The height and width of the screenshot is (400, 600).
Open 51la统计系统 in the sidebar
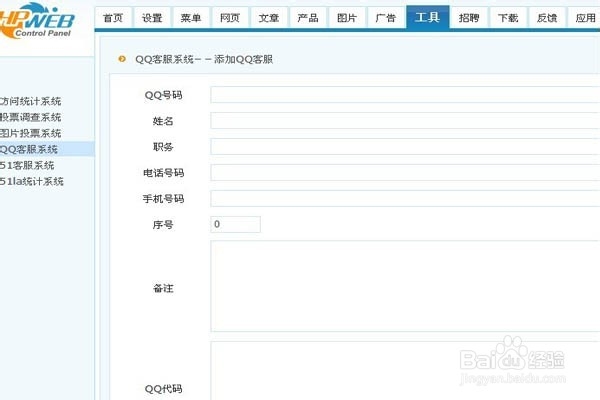(x=32, y=181)
